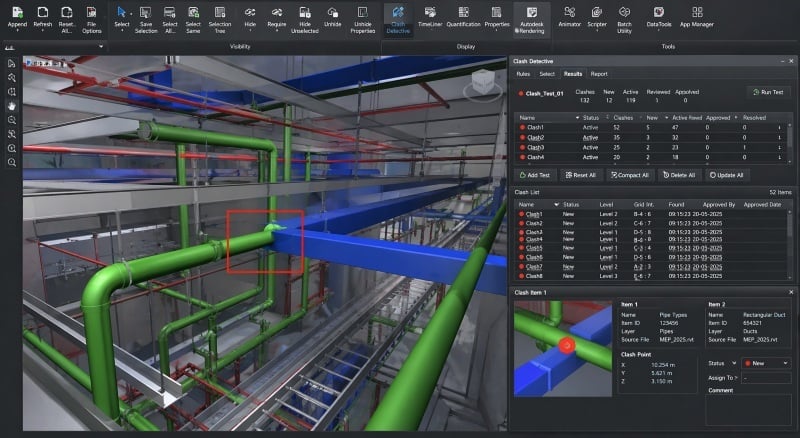Select the Clash4 test with 20 clashes
800x438 pixels.
[652, 157]
